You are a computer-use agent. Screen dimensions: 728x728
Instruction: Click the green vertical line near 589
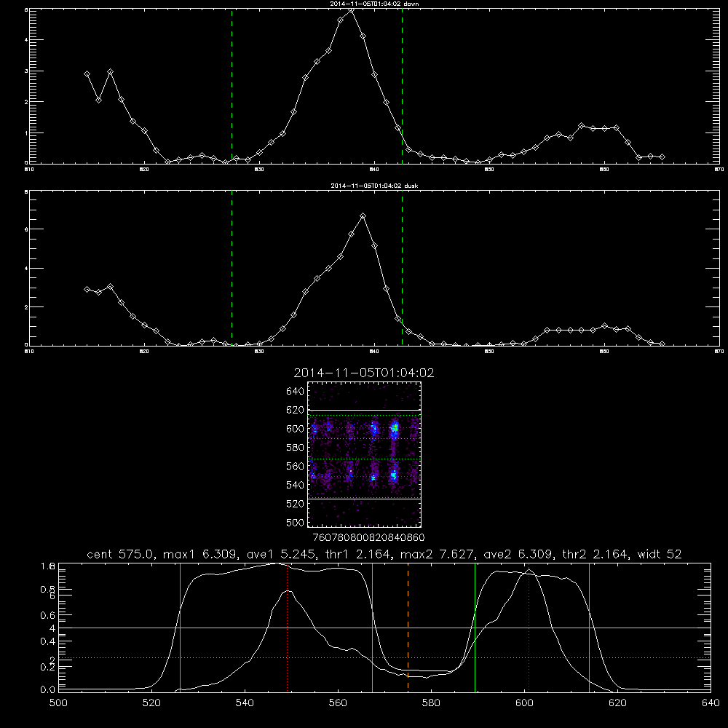(x=475, y=627)
